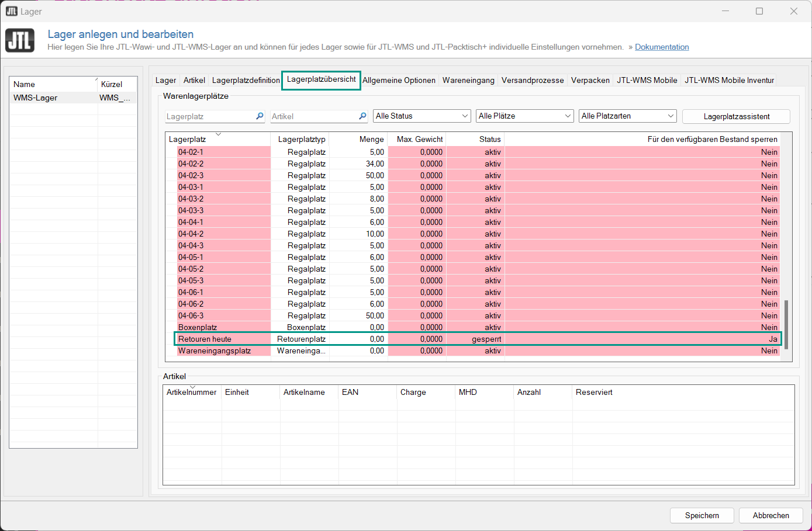Screen dimensions: 812x531
Task: Sort article list by Artikelnummer header
Action: [x=192, y=392]
